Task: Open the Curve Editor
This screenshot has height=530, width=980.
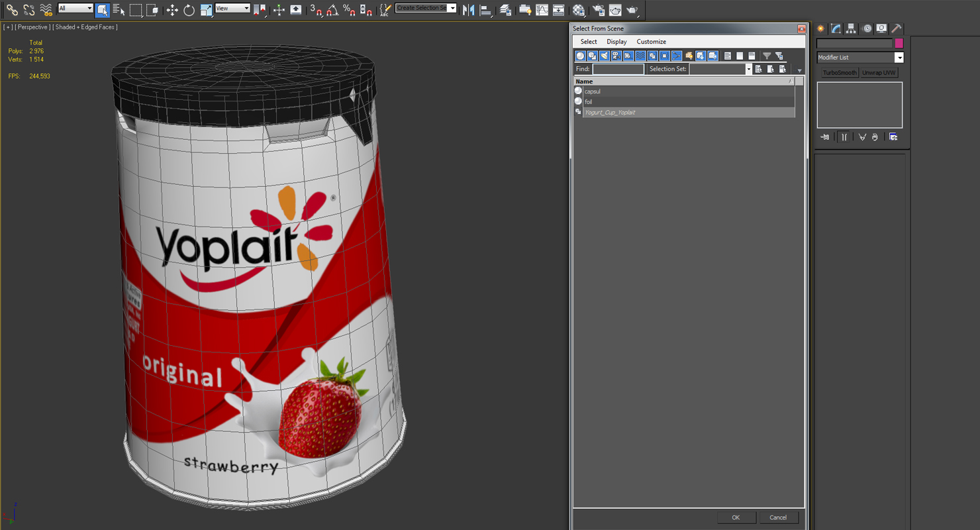Action: [x=542, y=10]
